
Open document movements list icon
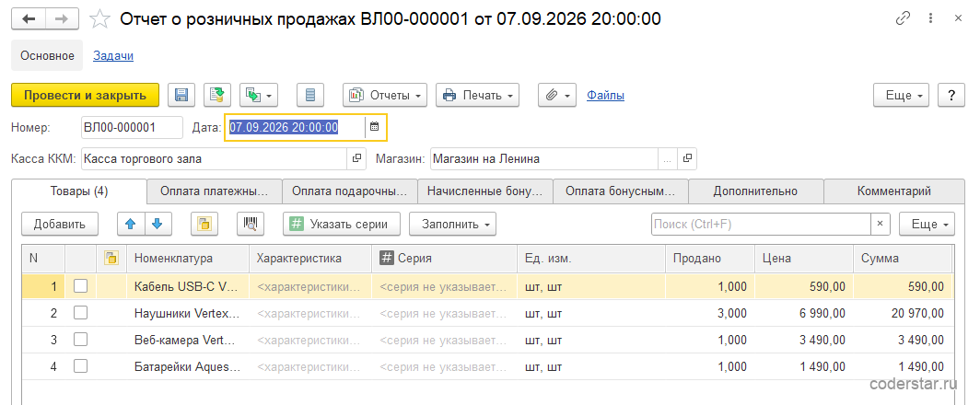coord(310,95)
